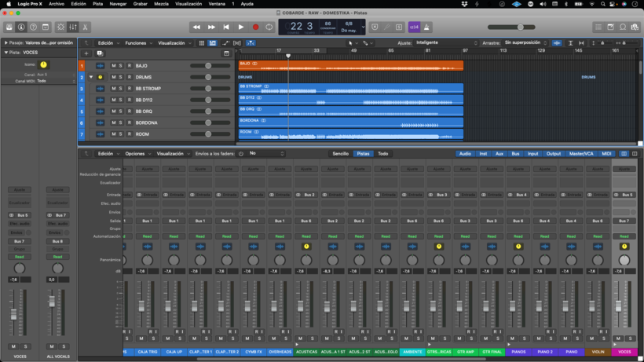
Task: Open the Arrastre Sin superposición dropdown
Action: 525,42
